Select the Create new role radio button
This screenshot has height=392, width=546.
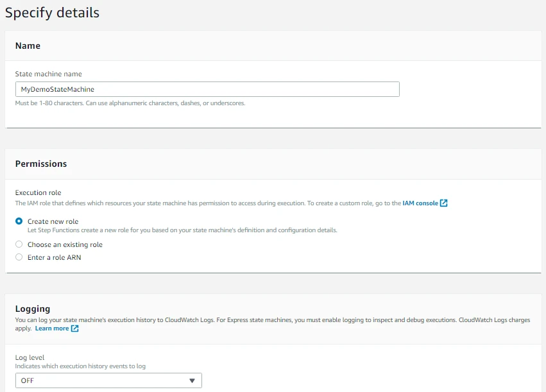19,221
